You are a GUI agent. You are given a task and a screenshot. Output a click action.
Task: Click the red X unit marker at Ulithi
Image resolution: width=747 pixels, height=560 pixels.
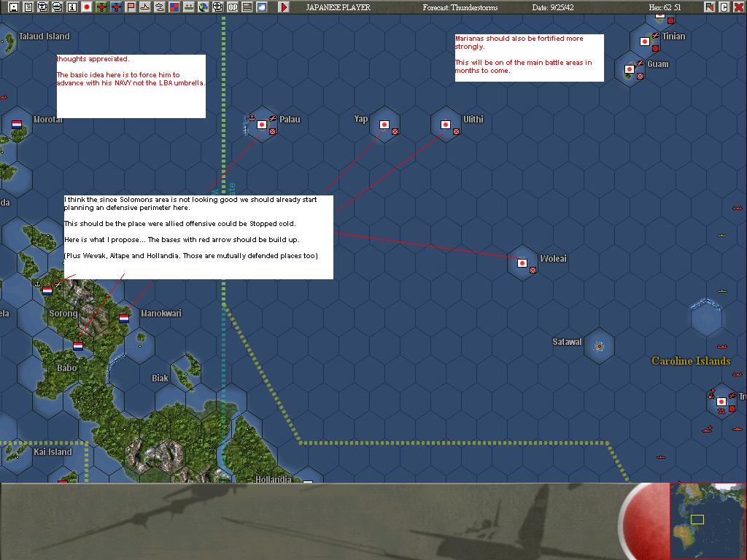(457, 131)
